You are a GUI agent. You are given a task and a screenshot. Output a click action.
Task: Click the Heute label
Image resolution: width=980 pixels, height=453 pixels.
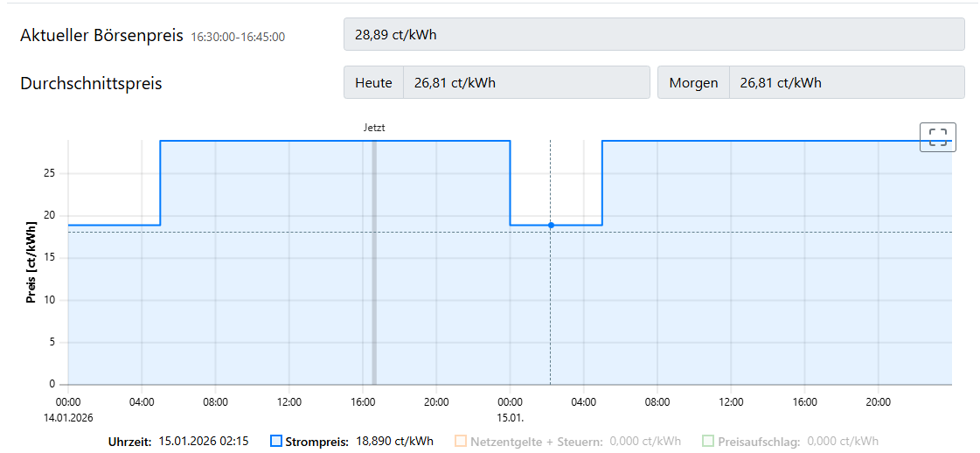coord(373,83)
